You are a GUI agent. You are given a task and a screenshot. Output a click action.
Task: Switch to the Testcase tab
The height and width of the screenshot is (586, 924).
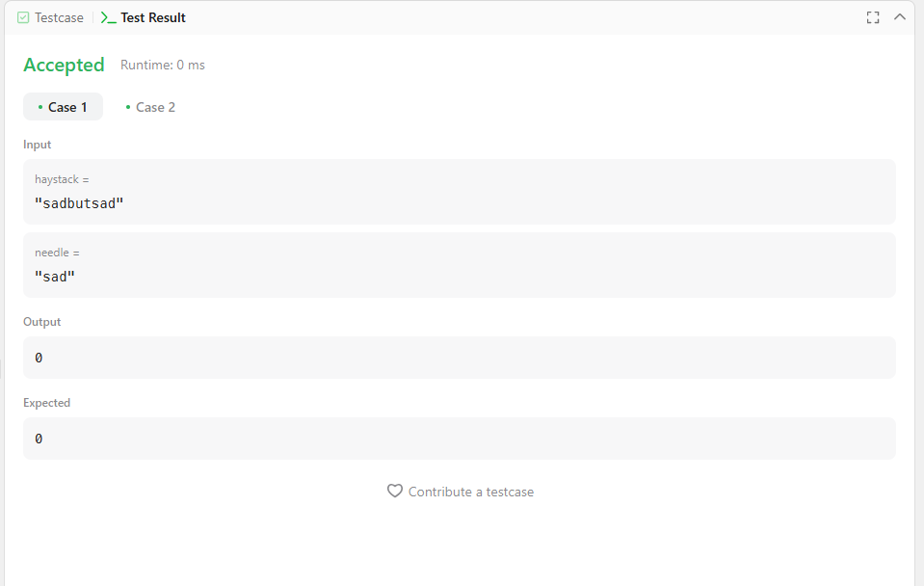tap(51, 17)
